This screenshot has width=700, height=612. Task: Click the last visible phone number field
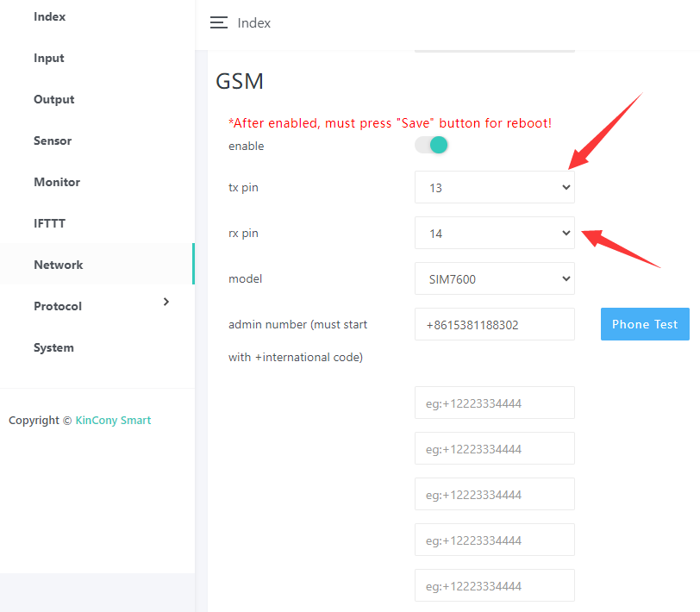494,585
